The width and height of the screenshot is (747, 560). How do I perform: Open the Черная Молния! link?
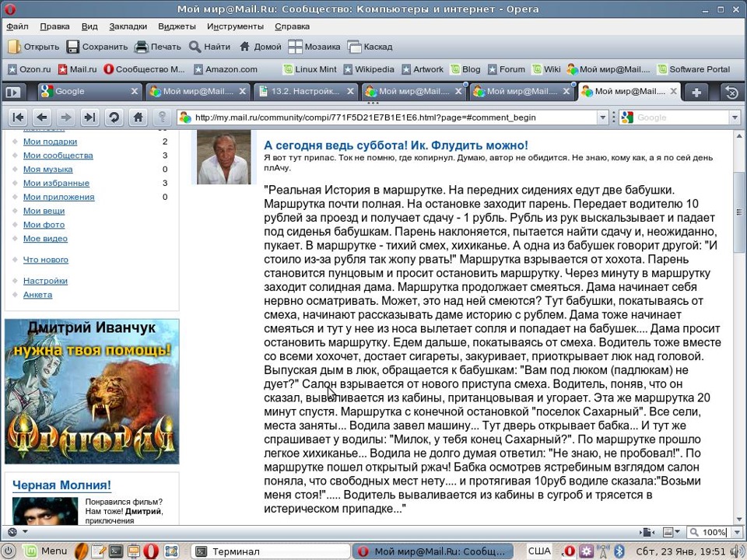[x=61, y=485]
